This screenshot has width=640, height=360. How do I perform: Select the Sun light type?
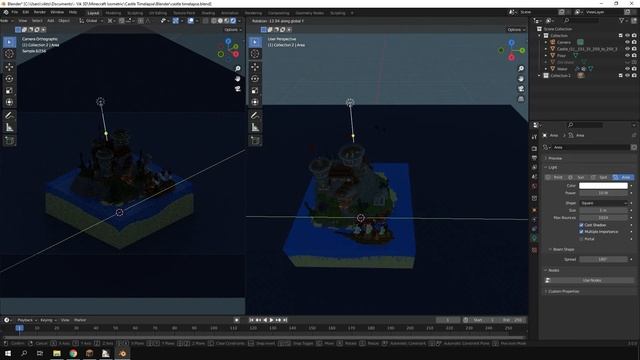click(578, 177)
